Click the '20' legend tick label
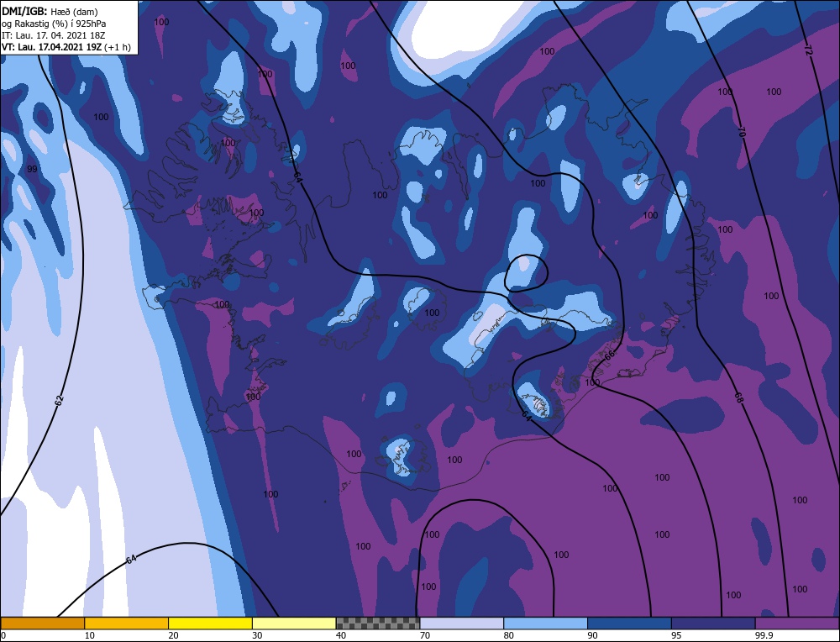 point(173,635)
